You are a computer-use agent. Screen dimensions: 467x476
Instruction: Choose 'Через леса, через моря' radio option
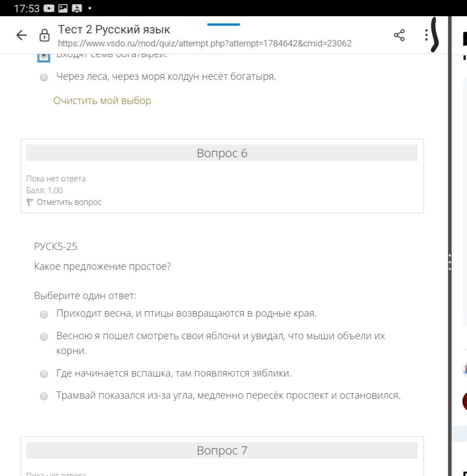click(x=44, y=77)
